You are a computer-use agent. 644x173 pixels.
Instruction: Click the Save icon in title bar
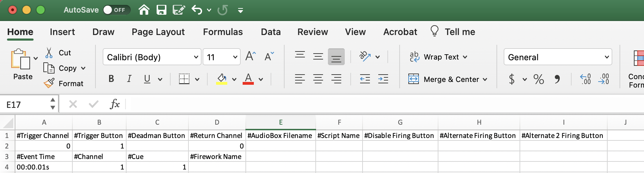pos(161,10)
